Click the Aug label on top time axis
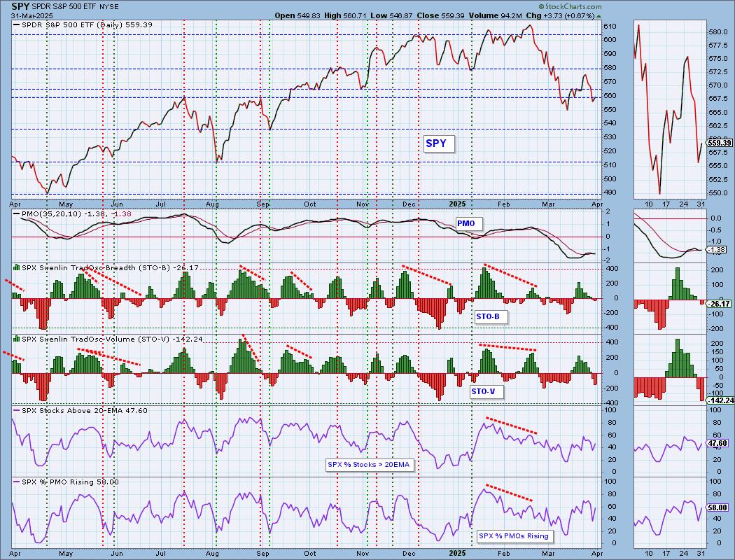 pos(213,204)
